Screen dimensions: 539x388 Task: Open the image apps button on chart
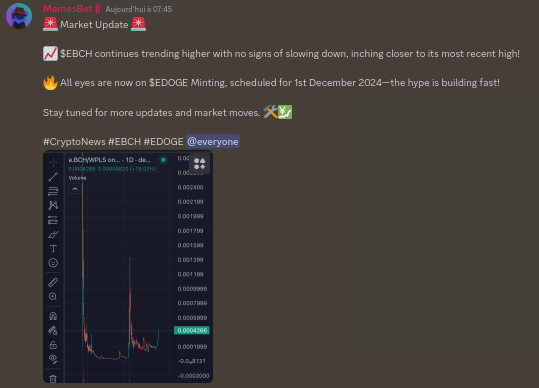[199, 164]
